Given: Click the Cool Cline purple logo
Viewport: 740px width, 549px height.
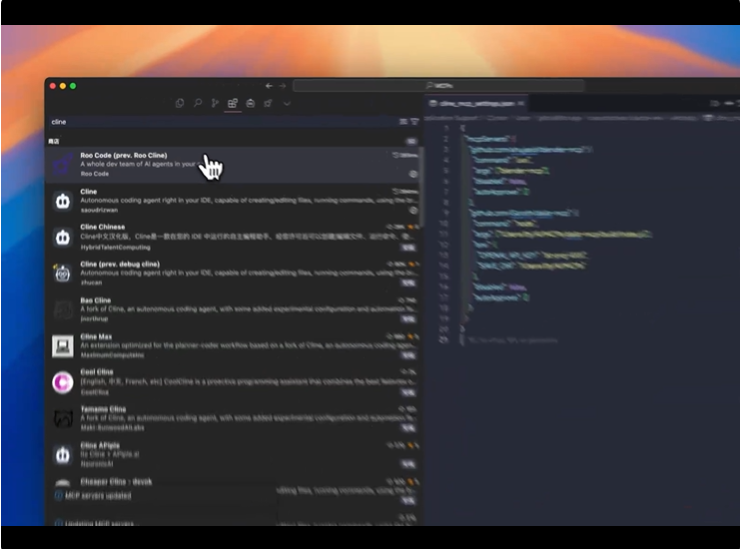Looking at the screenshot, I should coord(63,382).
